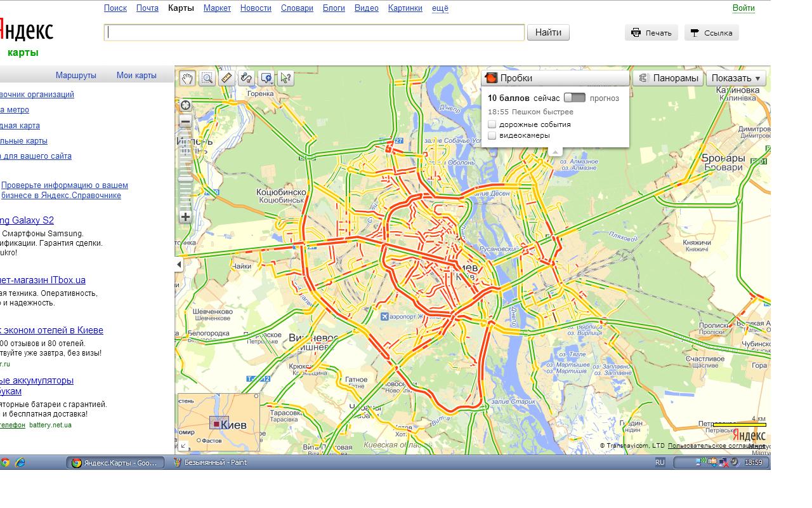
Task: Click the Ссылка link button
Action: point(711,33)
